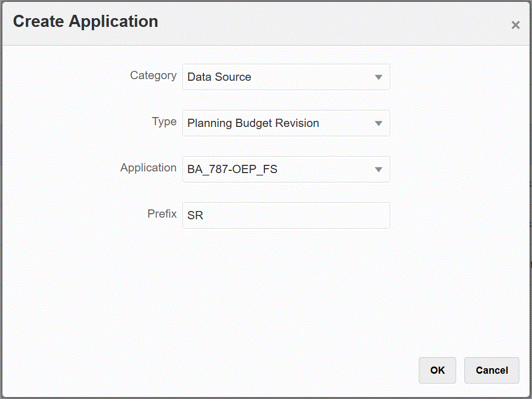Click the Application field label

point(148,168)
